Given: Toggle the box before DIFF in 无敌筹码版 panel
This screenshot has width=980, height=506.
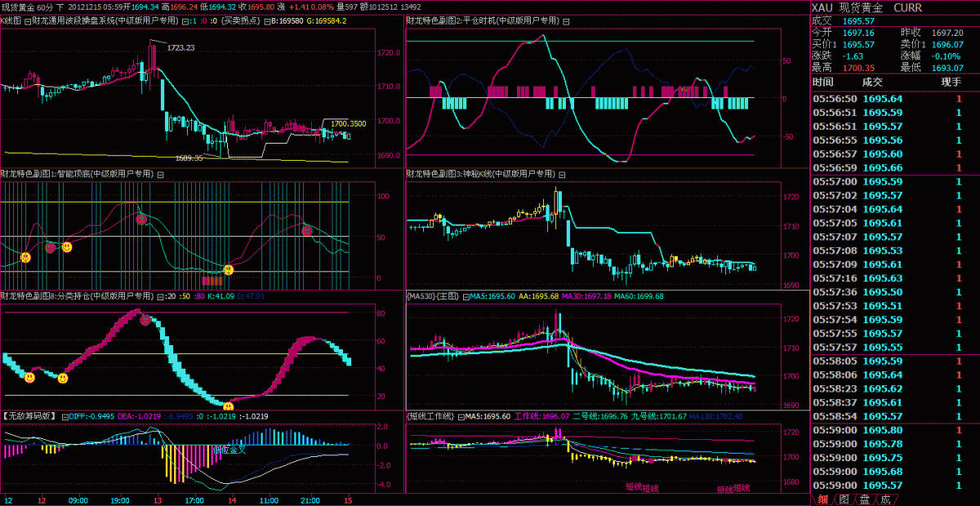Looking at the screenshot, I should tap(64, 416).
